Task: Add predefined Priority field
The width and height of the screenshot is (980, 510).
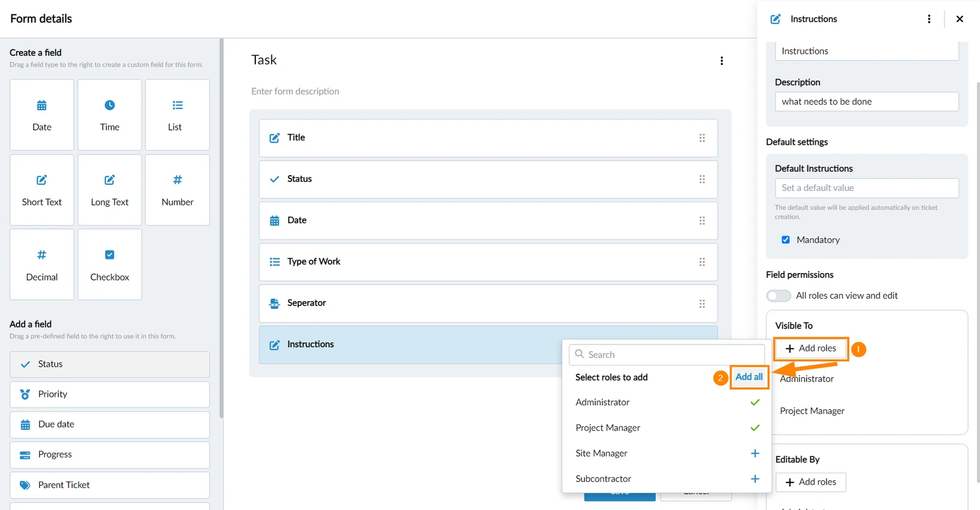Action: tap(110, 394)
